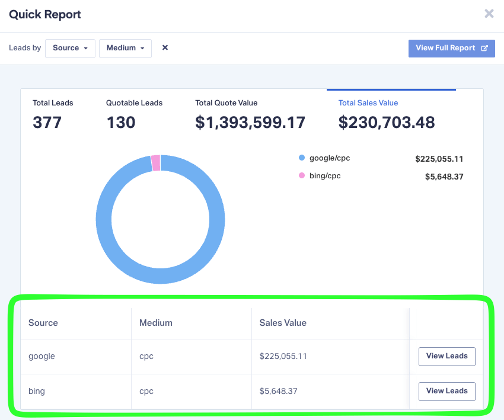Select the $225,055.11 sales value in the table

point(283,356)
